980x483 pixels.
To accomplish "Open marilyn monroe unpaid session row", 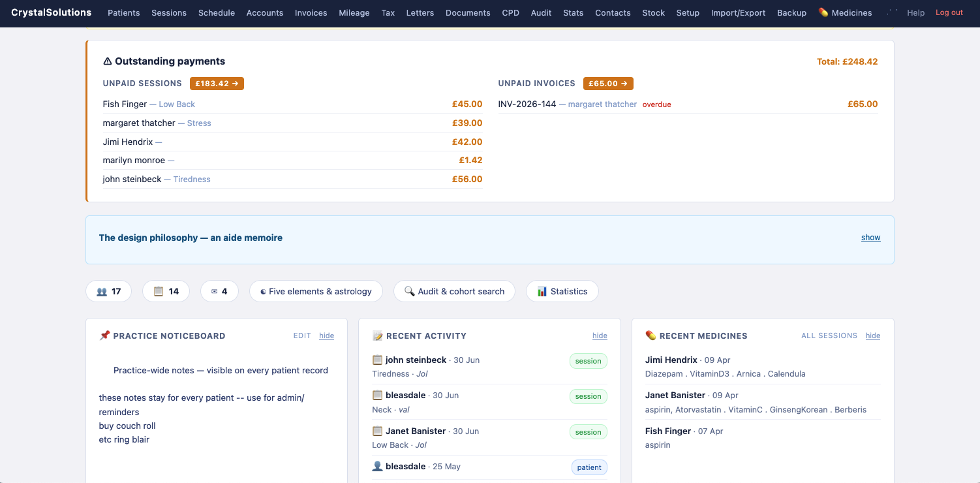I will (x=292, y=160).
